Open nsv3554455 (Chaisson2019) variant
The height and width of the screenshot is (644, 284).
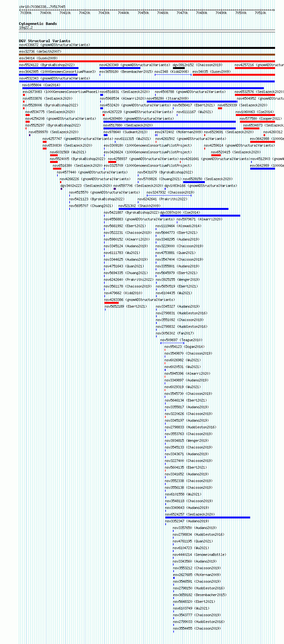(197, 628)
